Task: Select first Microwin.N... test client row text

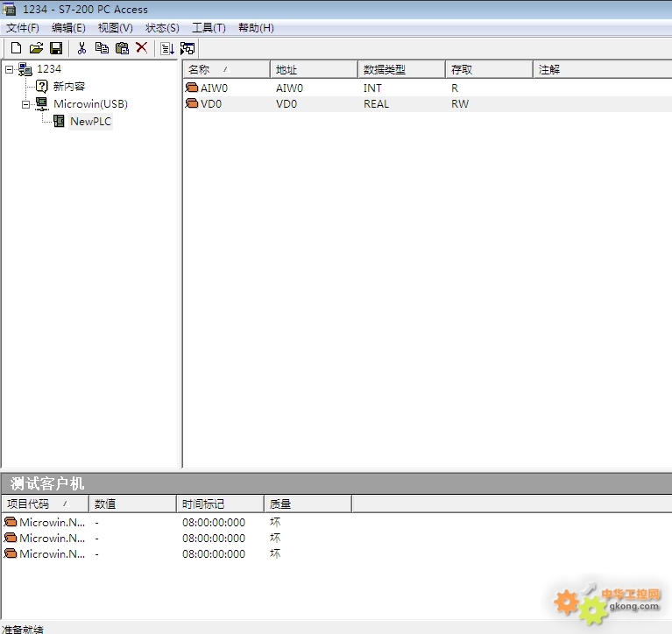Action: click(52, 522)
